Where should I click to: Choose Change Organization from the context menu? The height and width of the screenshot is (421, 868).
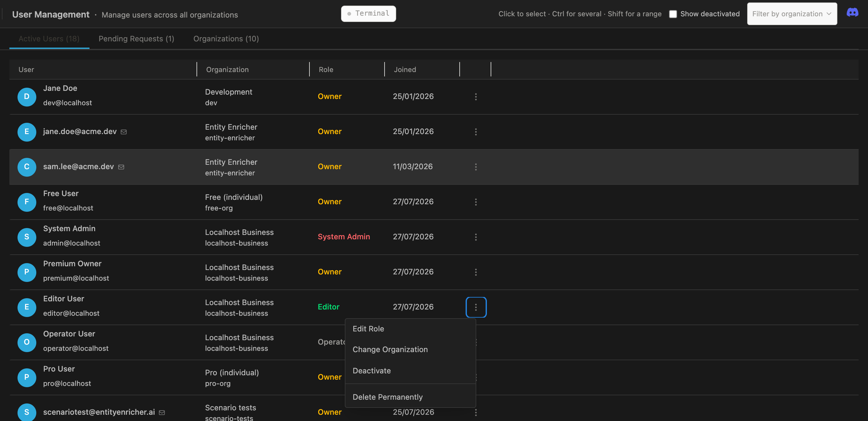point(411,350)
